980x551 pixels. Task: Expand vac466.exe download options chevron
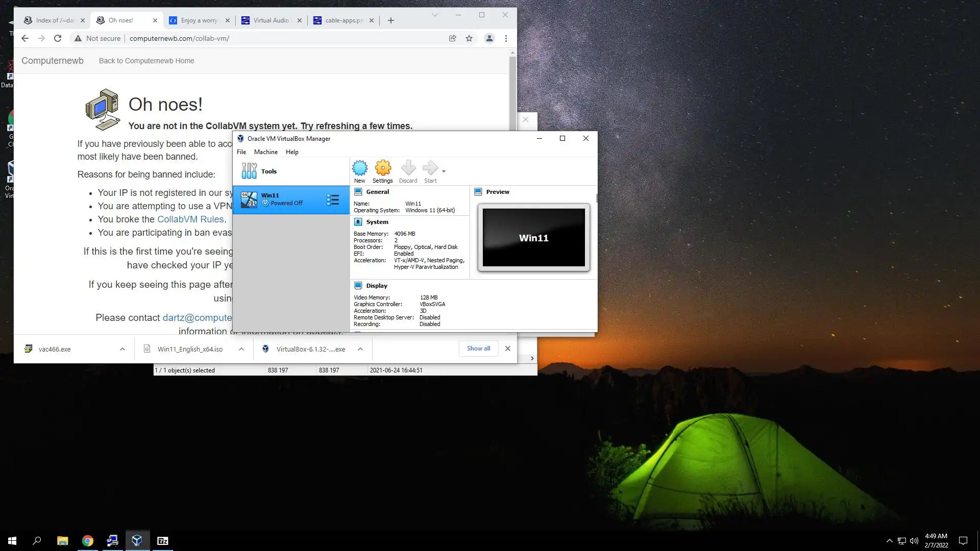122,349
